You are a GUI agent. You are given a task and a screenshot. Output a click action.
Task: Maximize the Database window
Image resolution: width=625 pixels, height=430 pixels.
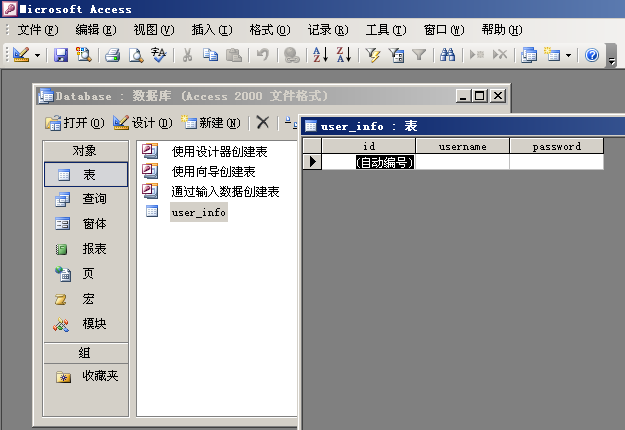click(480, 96)
